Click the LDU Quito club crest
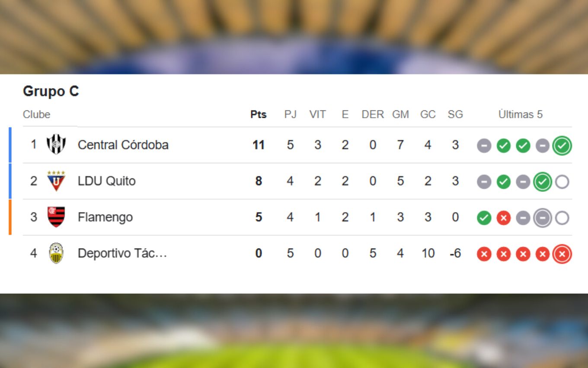 [x=56, y=181]
